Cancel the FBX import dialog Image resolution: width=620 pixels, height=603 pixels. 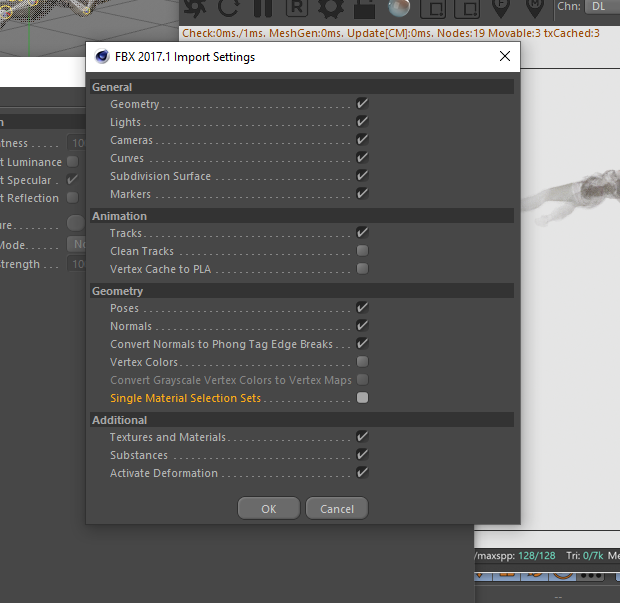[x=337, y=508]
